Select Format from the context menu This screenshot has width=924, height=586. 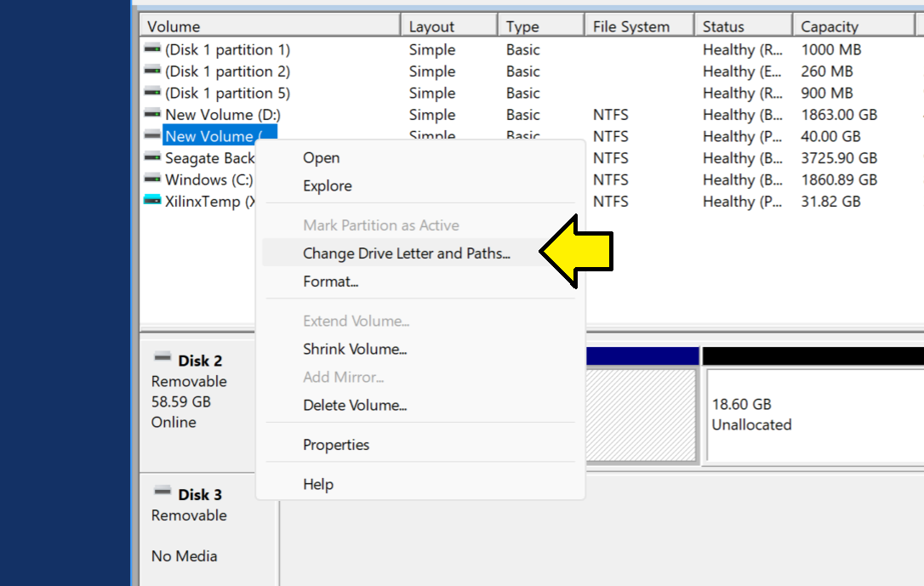(330, 282)
